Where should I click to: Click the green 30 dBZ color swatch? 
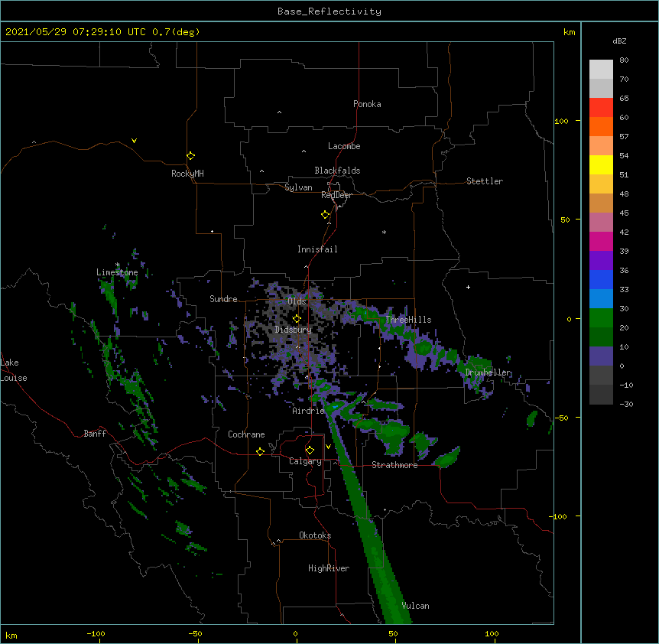[601, 318]
